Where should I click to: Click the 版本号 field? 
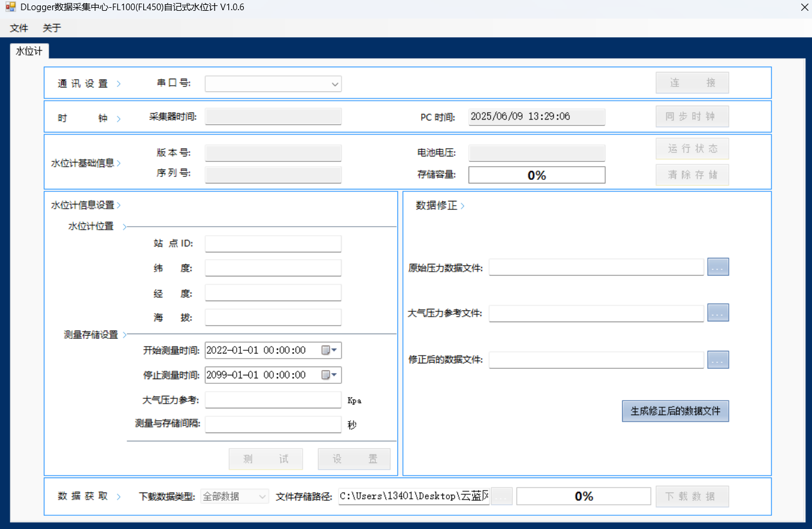tap(273, 153)
